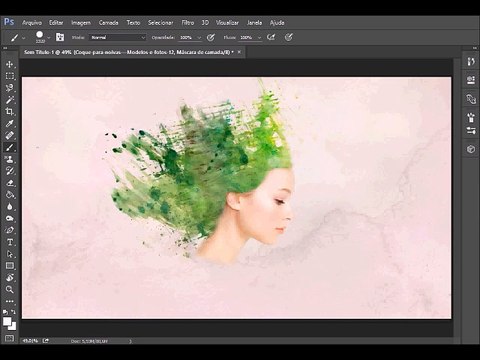The width and height of the screenshot is (480, 360).
Task: Open the second collapsed panel icon on right
Action: click(x=471, y=80)
